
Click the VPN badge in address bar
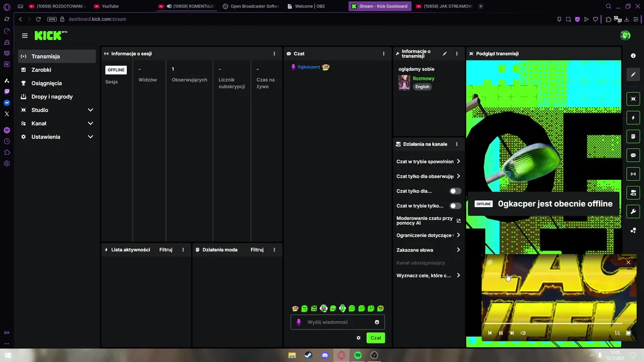click(52, 19)
